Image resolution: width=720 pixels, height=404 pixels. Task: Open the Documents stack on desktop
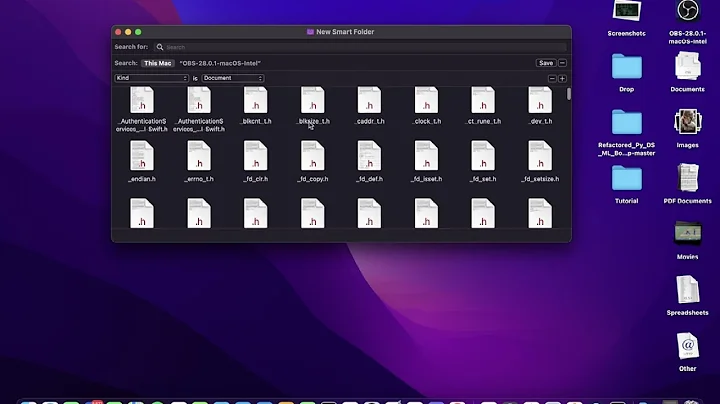click(x=687, y=66)
